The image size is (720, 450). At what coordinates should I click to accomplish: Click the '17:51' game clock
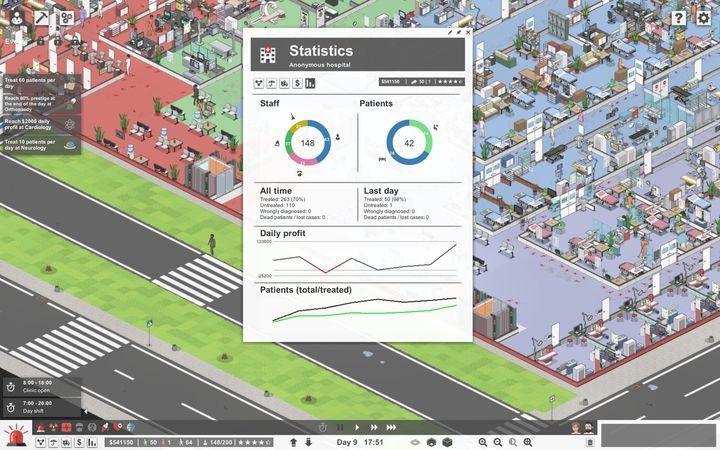373,442
